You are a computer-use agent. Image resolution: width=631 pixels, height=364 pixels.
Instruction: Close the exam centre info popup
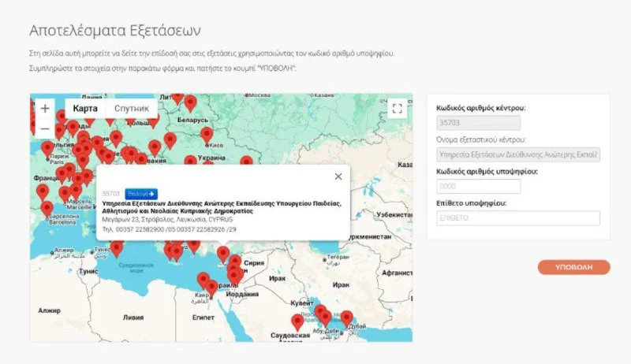[x=338, y=176]
